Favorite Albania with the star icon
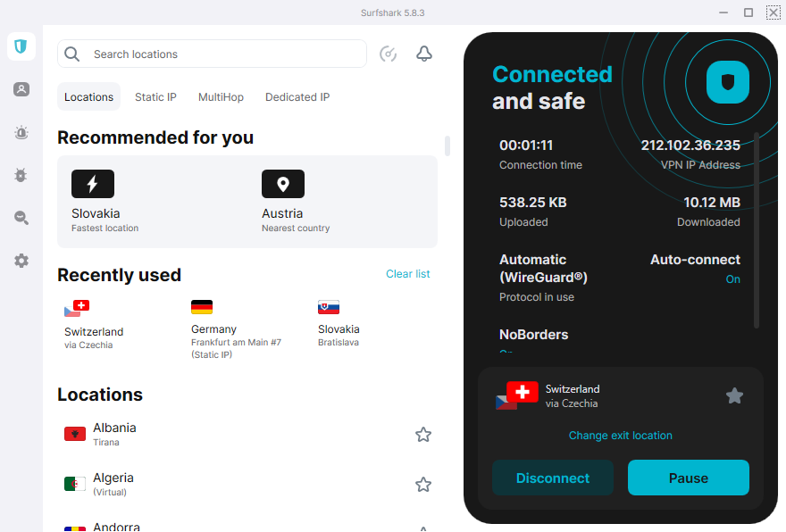The width and height of the screenshot is (786, 532). click(x=423, y=435)
